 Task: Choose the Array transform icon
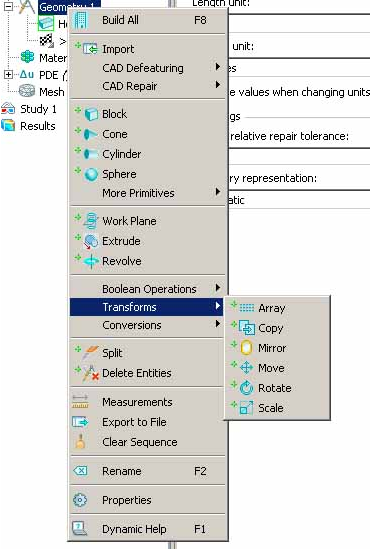[x=247, y=308]
